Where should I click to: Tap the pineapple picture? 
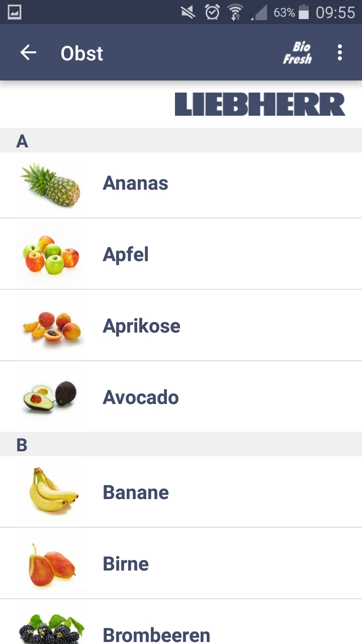click(51, 184)
